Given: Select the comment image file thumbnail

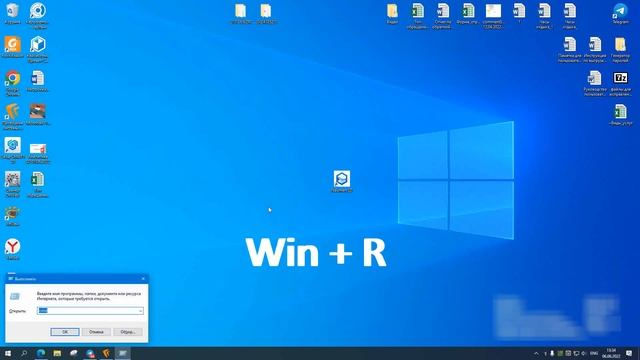Looking at the screenshot, I should pyautogui.click(x=493, y=16).
